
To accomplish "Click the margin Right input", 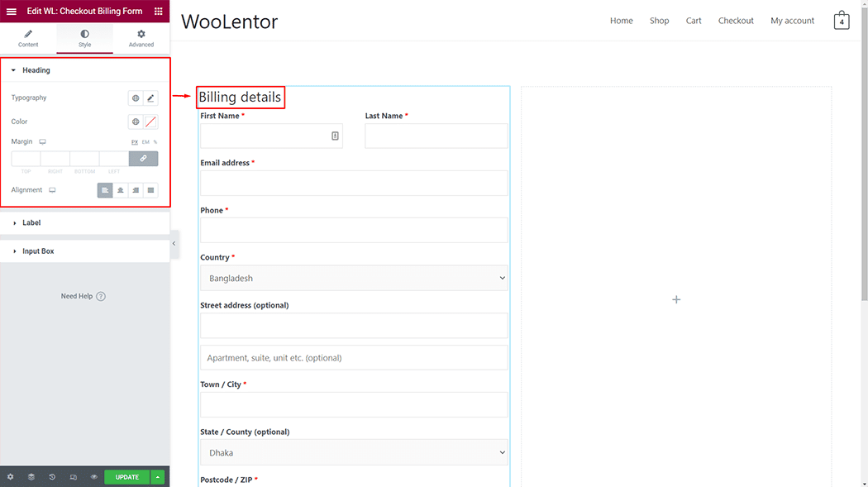I will [x=55, y=159].
